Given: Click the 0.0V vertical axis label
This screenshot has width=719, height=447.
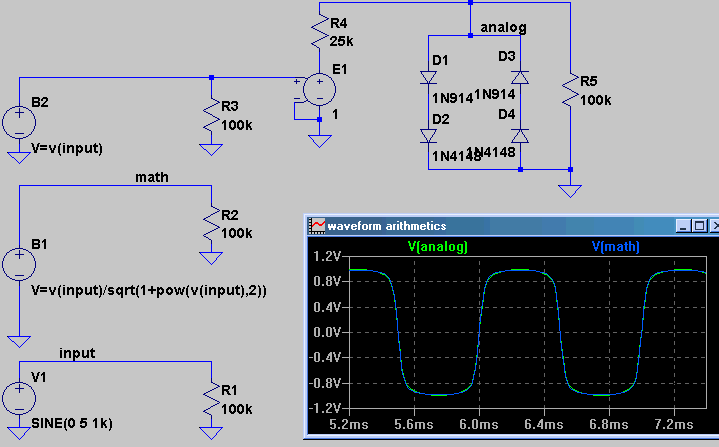Looking at the screenshot, I should 327,332.
